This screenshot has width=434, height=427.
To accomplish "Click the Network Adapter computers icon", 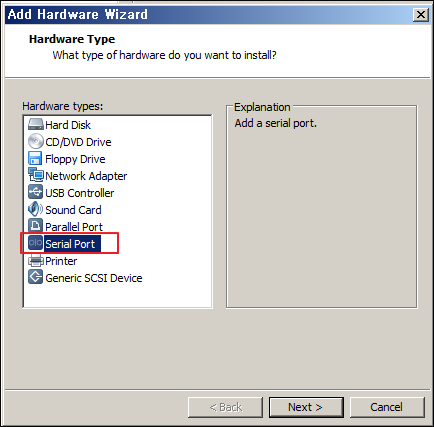I will point(36,175).
